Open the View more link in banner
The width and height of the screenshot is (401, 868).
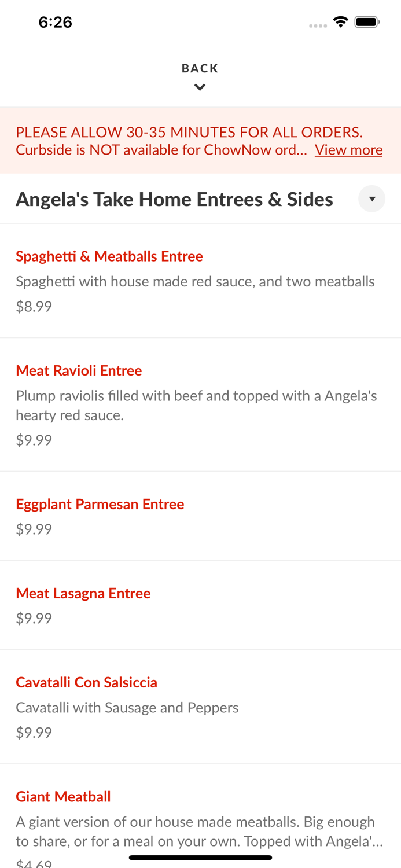pos(348,150)
